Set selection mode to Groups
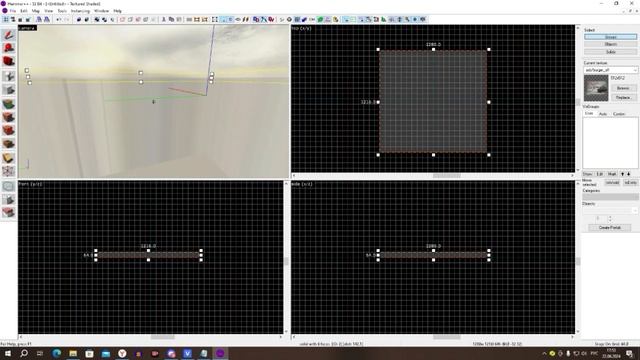 coord(610,37)
